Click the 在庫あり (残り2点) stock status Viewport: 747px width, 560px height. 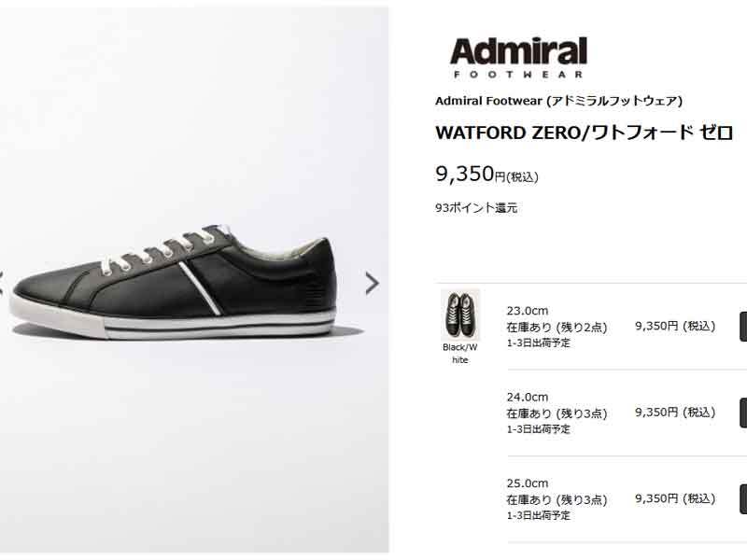[x=557, y=328]
